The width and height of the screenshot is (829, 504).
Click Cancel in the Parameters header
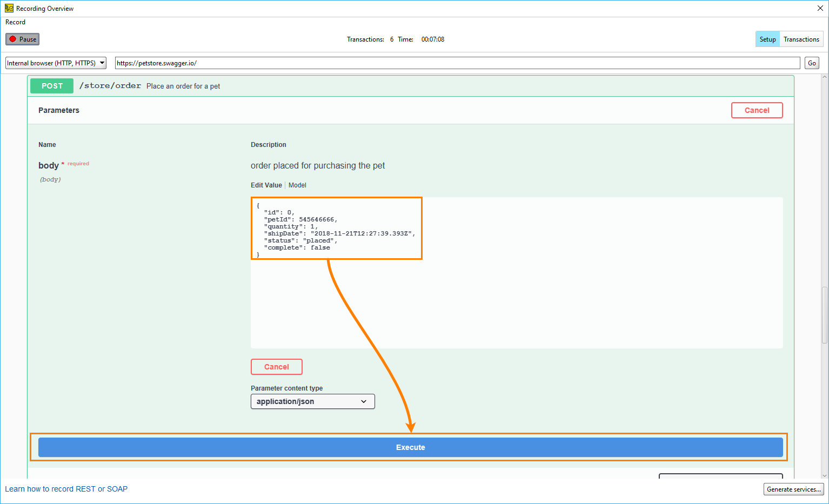[x=757, y=110]
